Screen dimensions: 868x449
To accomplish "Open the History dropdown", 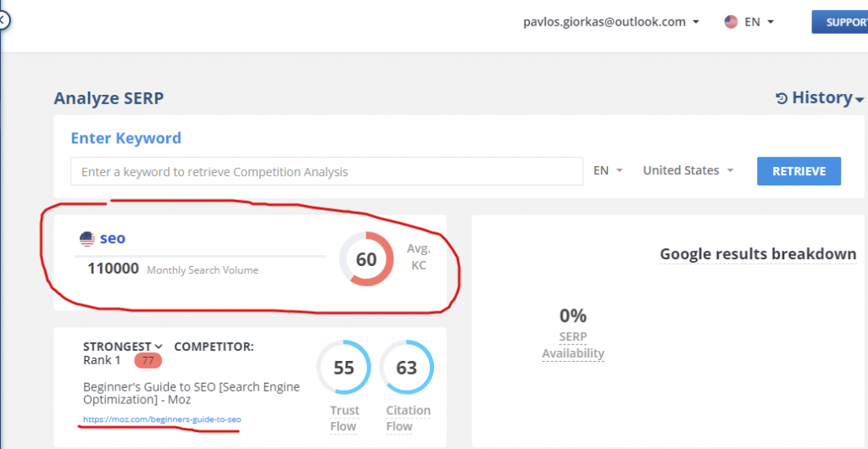I will click(x=821, y=98).
